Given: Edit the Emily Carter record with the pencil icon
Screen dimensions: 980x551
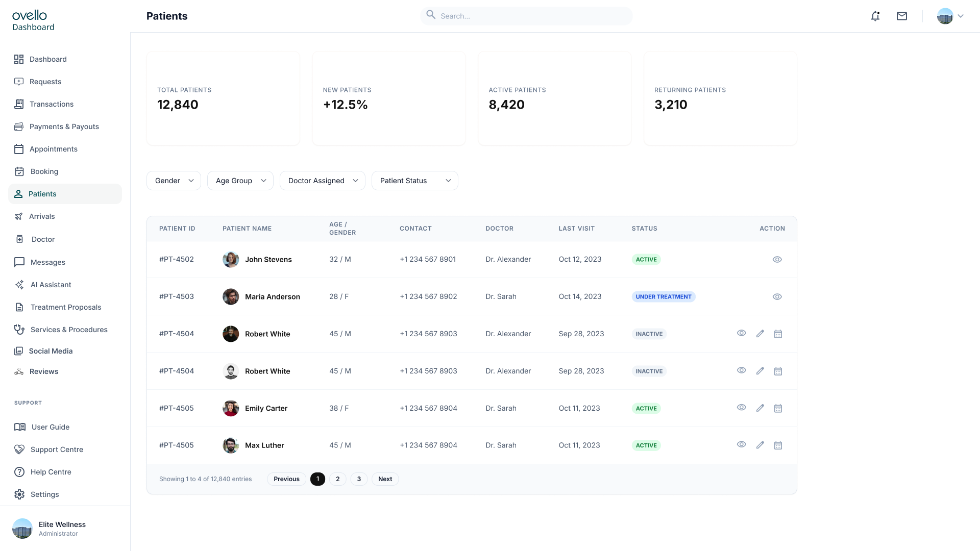Looking at the screenshot, I should [760, 408].
